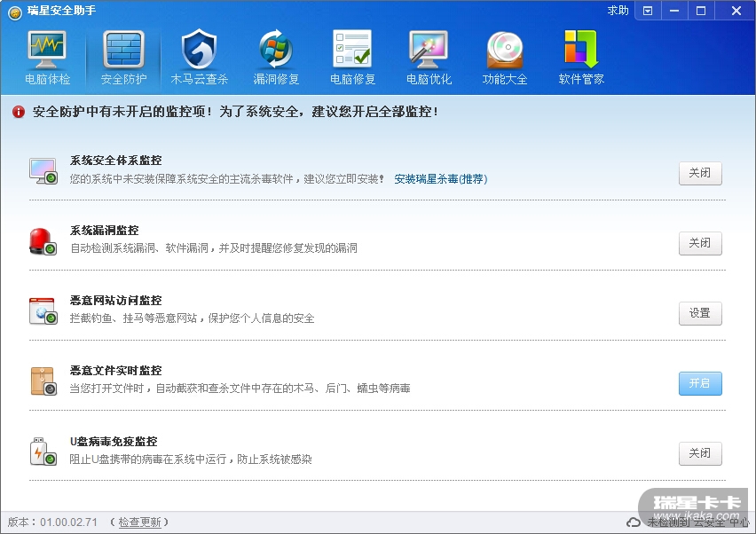Close the 瑞星安全助手 window

coord(736,11)
